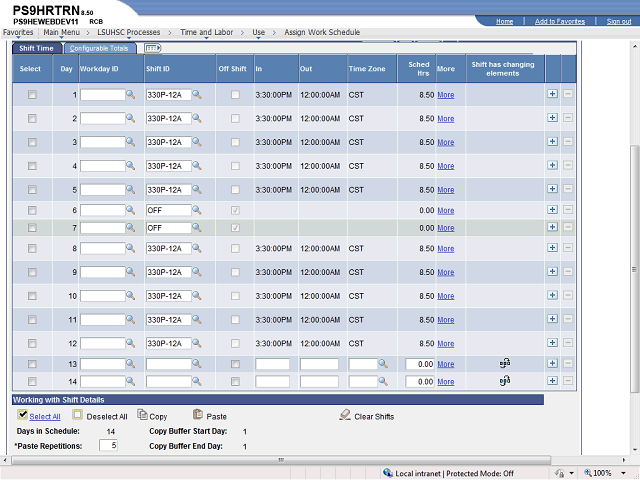
Task: Click changing elements icon for day 14
Action: (505, 381)
